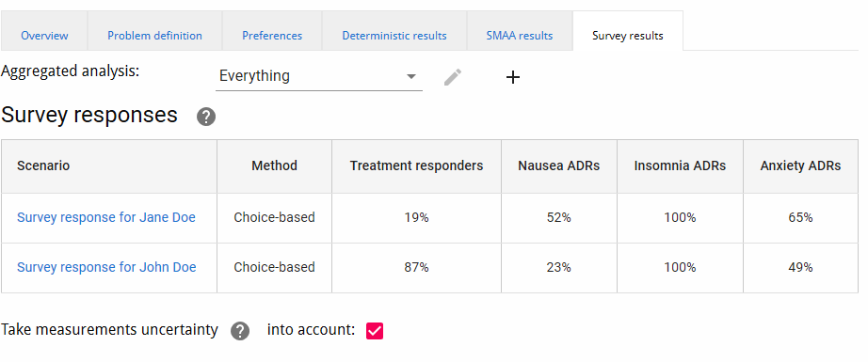Image resolution: width=868 pixels, height=362 pixels.
Task: Expand the Everything dropdown arrow
Action: pyautogui.click(x=411, y=76)
